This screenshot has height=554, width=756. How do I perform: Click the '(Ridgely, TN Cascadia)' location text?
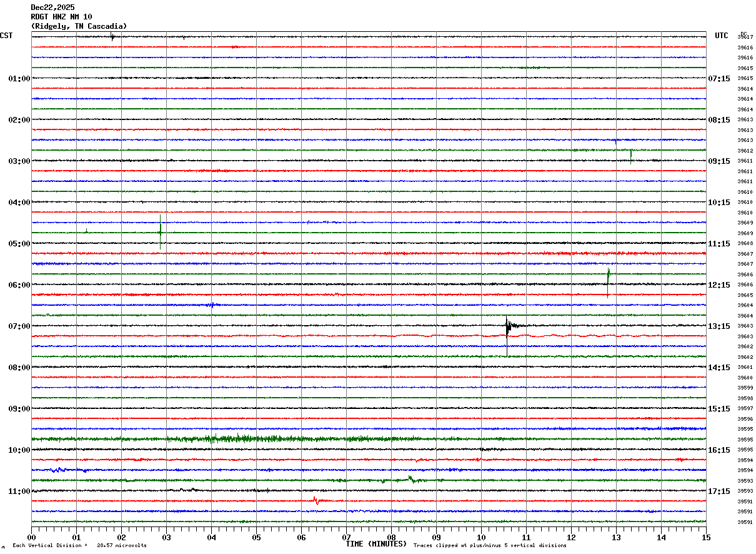tap(79, 26)
